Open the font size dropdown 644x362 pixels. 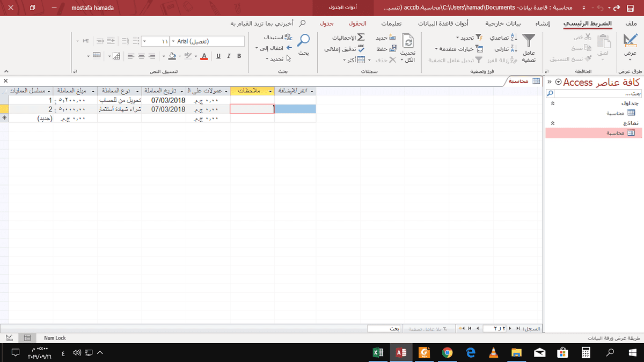[x=144, y=41]
